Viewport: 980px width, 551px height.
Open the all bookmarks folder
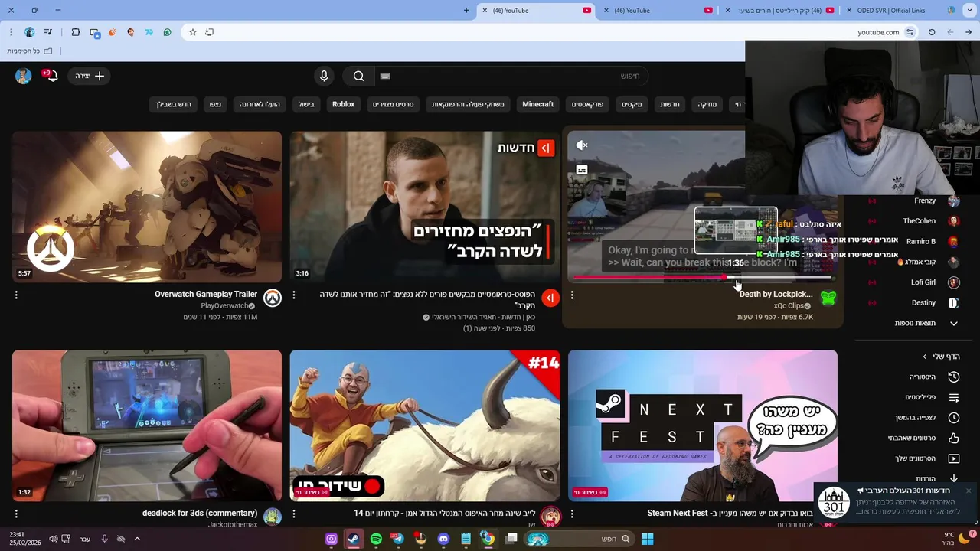29,51
